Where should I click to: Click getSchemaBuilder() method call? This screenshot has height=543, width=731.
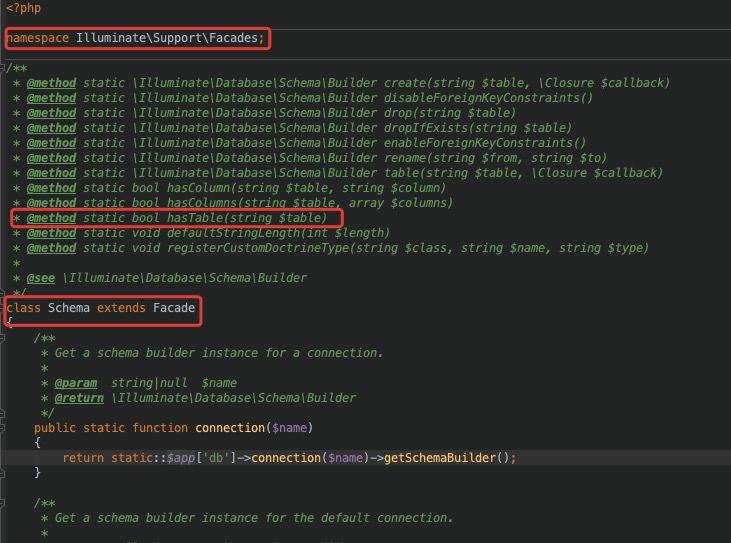[x=446, y=458]
